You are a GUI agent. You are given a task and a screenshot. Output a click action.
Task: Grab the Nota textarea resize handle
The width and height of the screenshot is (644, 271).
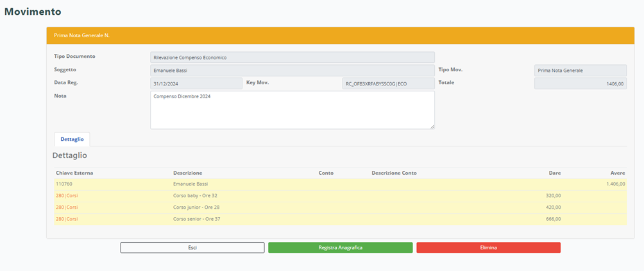click(432, 127)
